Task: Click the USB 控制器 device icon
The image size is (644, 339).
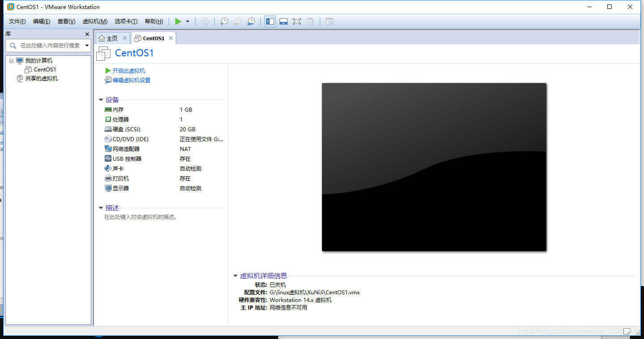Action: (x=108, y=159)
